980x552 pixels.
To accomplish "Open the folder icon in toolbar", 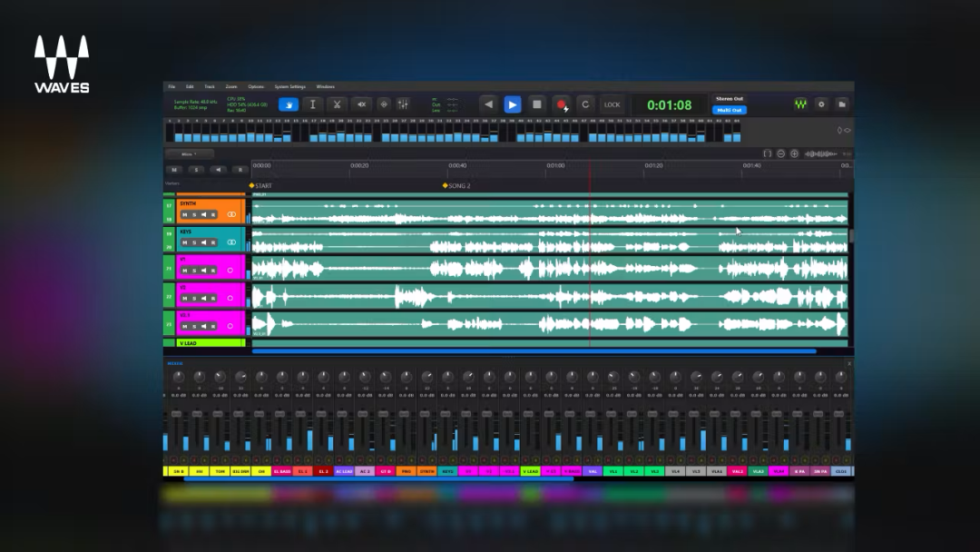I will 842,104.
